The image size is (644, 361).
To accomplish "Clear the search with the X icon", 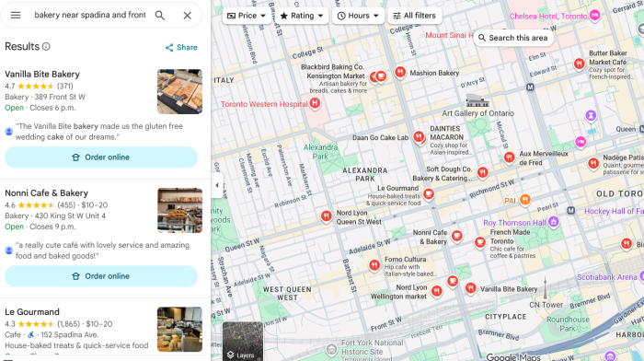I will pyautogui.click(x=188, y=16).
